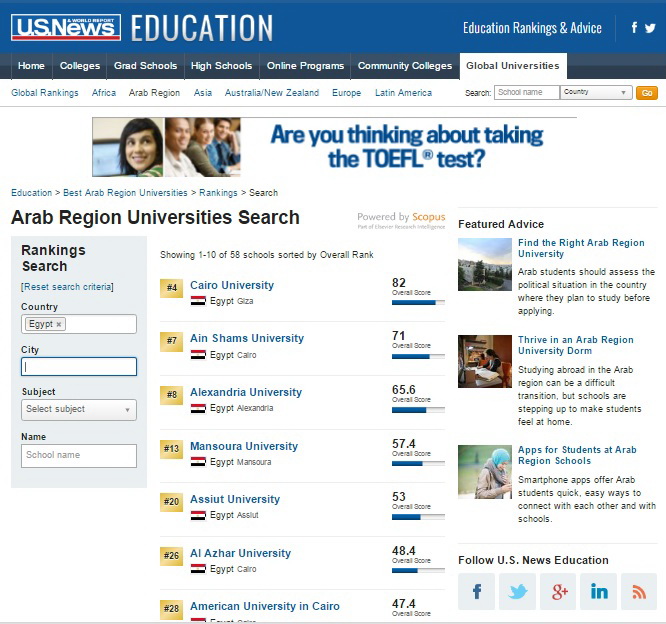Focus the sidebar School name input

(x=79, y=456)
